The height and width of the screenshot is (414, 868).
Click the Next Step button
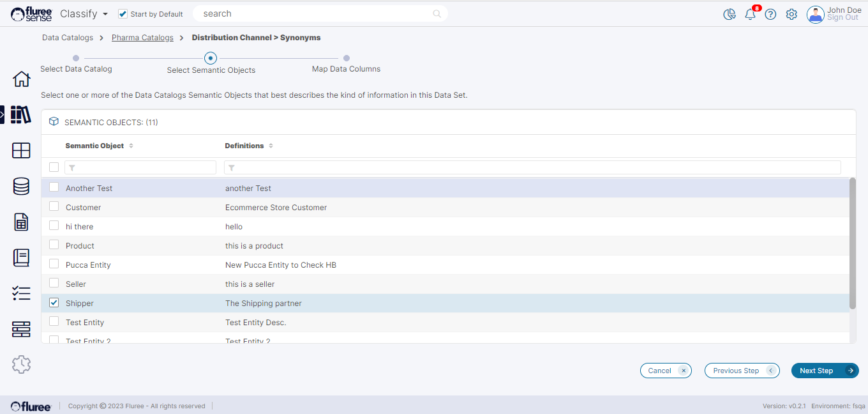tap(825, 371)
